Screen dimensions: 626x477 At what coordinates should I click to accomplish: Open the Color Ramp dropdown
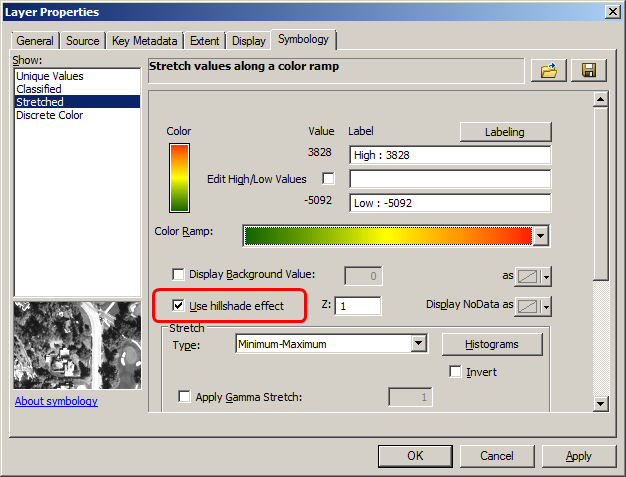click(x=541, y=236)
